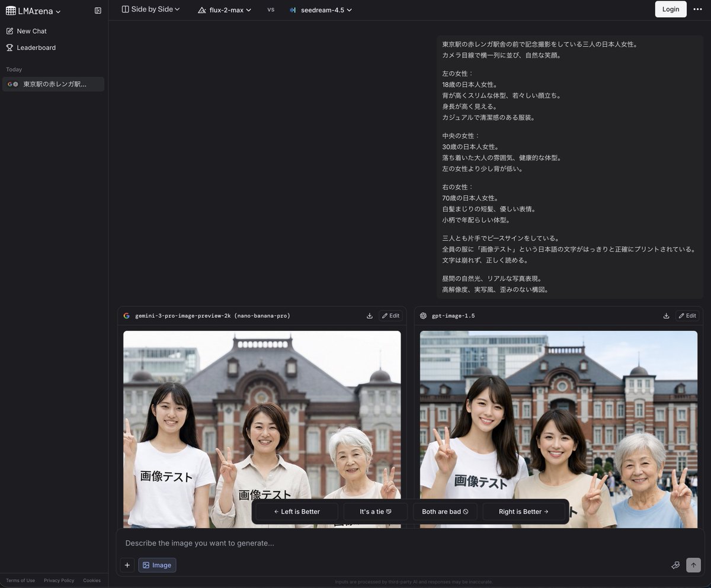Open the three-dot more options menu
This screenshot has width=711, height=588.
tap(697, 9)
